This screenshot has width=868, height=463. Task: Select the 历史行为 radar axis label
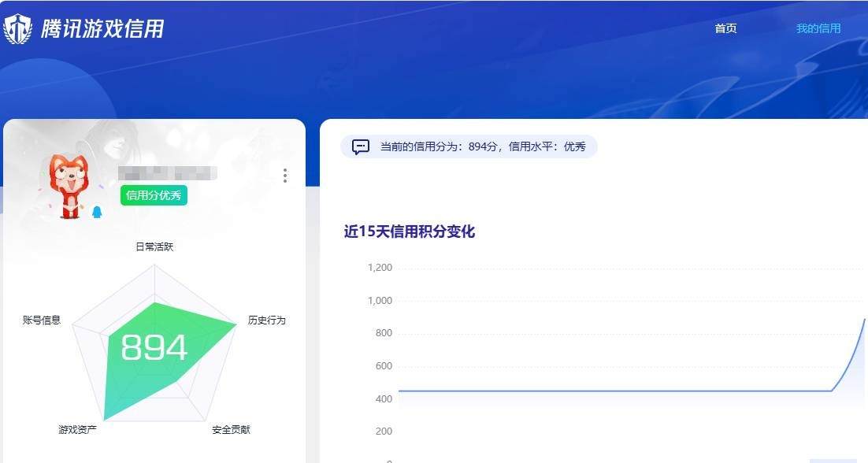tap(267, 320)
